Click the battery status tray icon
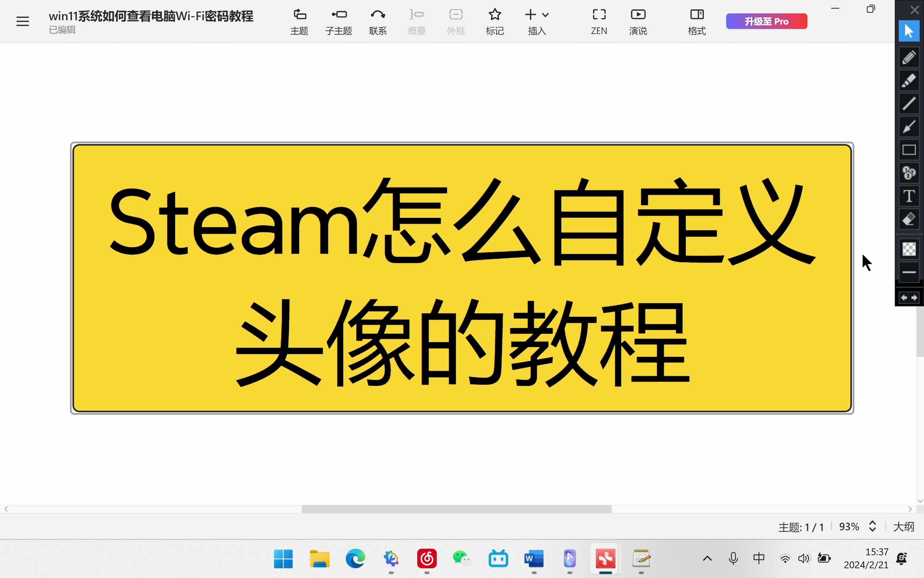 pos(824,558)
